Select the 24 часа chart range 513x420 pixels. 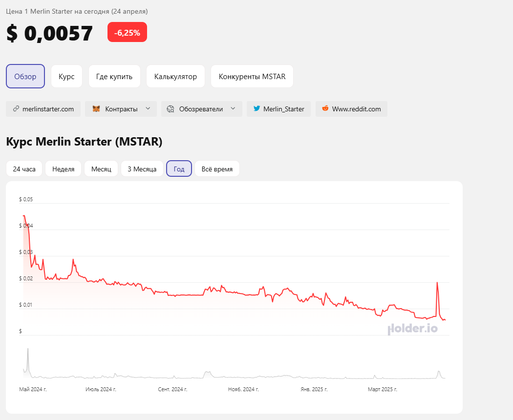click(24, 169)
